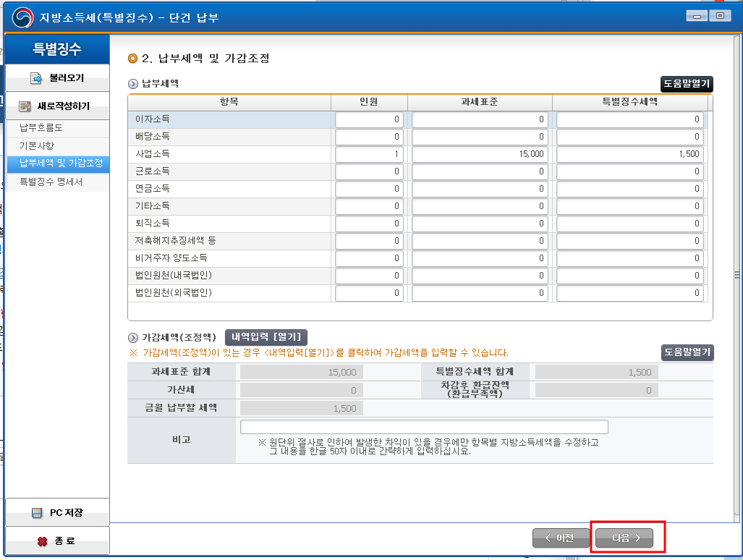The width and height of the screenshot is (743, 560).
Task: Click the 다음 next button
Action: click(x=624, y=538)
